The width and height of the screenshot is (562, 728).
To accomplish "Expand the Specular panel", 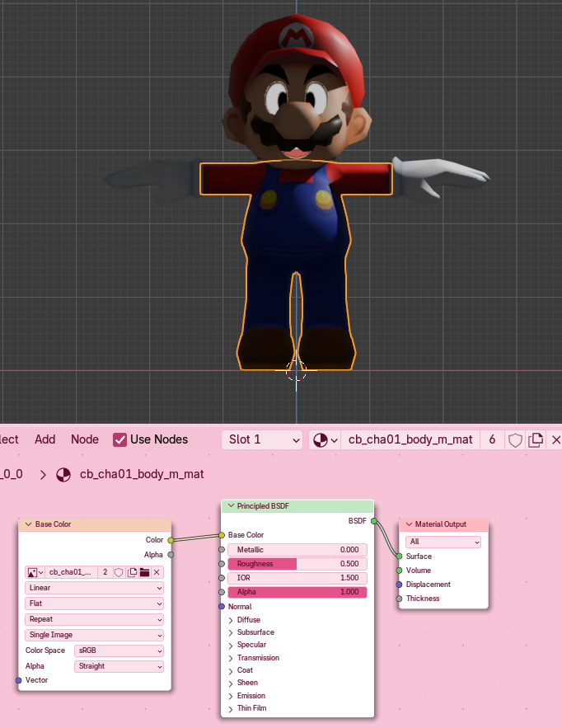I will click(x=231, y=646).
